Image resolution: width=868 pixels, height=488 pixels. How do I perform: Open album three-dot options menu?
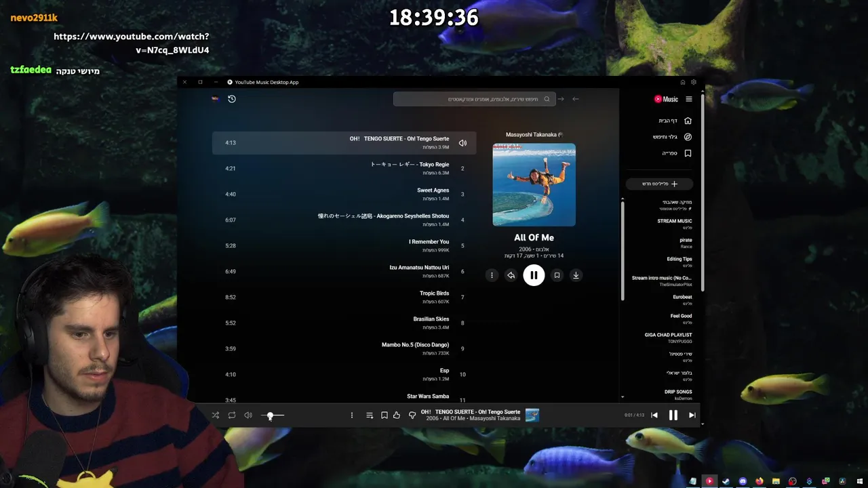pyautogui.click(x=492, y=275)
